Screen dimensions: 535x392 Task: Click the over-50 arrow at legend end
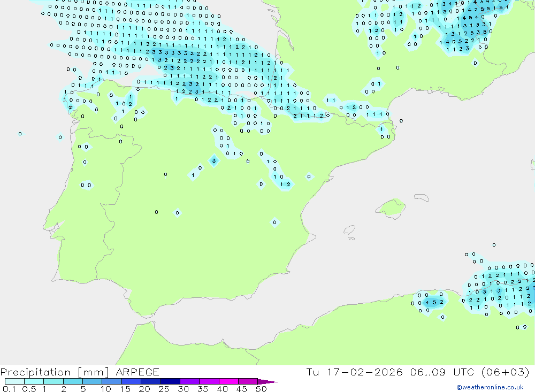click(267, 381)
